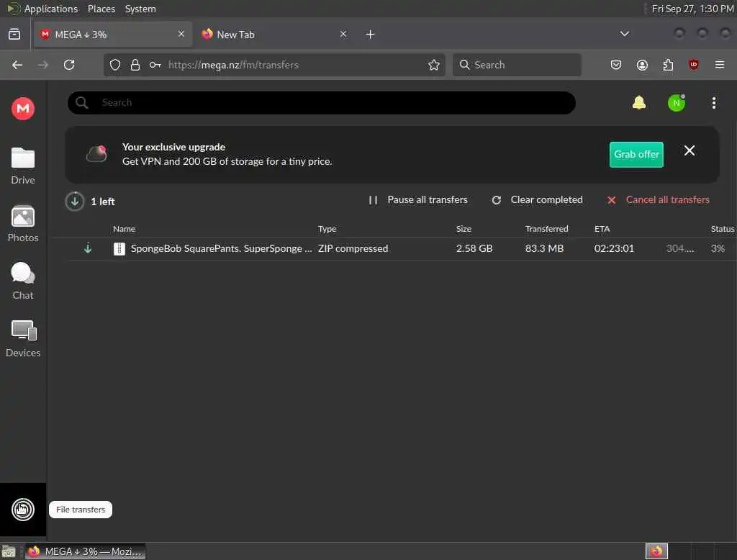Go back in browser history
The image size is (737, 560).
click(17, 65)
